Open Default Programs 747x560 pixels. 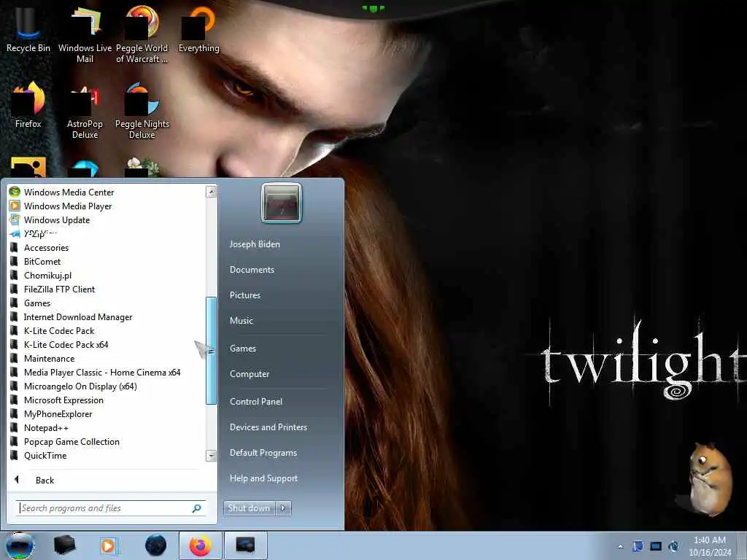[x=263, y=453]
